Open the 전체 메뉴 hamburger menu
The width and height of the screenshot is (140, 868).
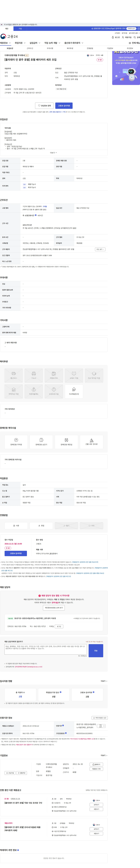point(134,43)
